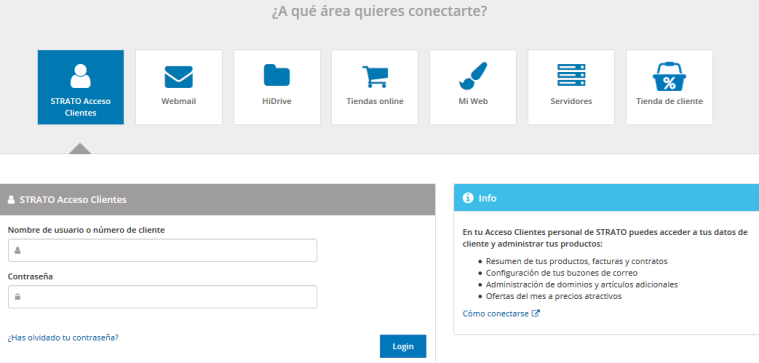Focus the username or customer number field
759x363 pixels.
click(163, 250)
